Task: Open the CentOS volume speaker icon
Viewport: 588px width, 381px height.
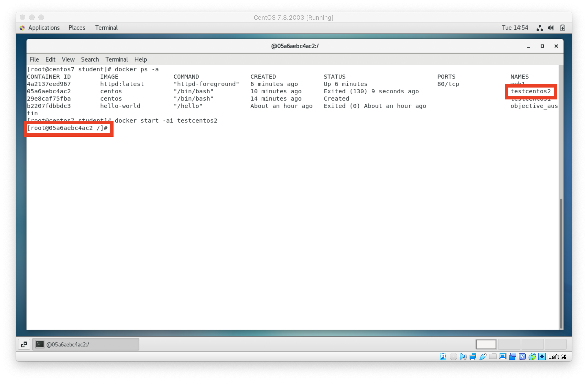Action: click(551, 28)
